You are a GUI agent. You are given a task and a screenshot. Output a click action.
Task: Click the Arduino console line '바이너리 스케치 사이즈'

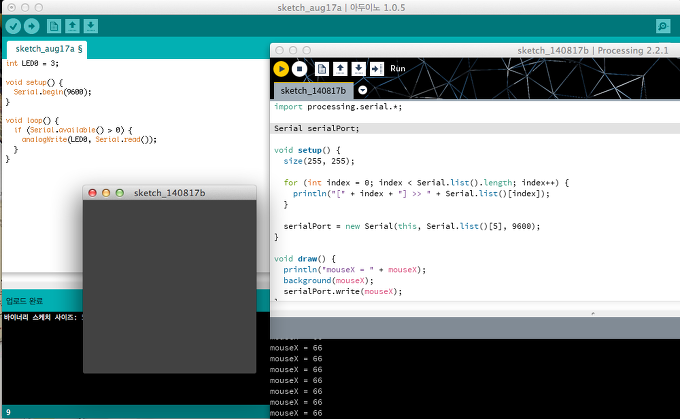pyautogui.click(x=40, y=318)
